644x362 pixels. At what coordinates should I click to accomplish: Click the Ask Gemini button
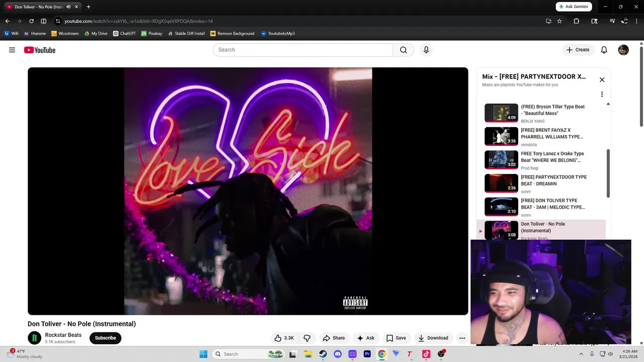pos(573,7)
